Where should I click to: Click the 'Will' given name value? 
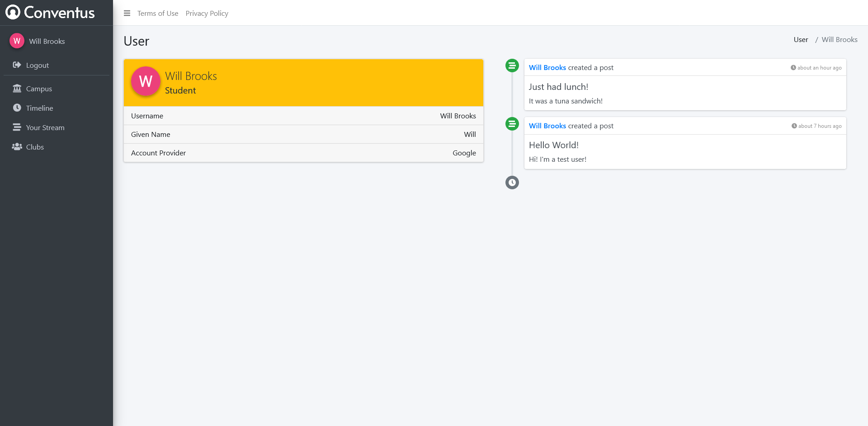click(x=470, y=135)
